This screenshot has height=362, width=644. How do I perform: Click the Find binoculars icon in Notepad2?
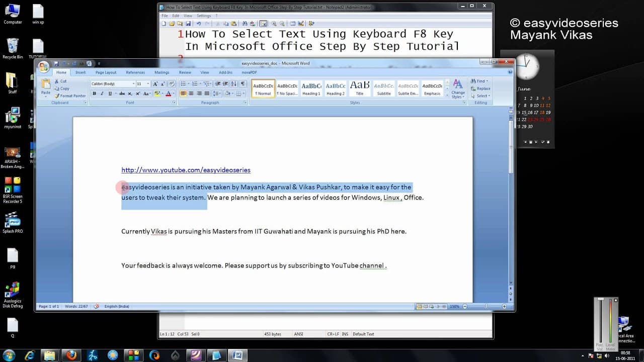[245, 24]
